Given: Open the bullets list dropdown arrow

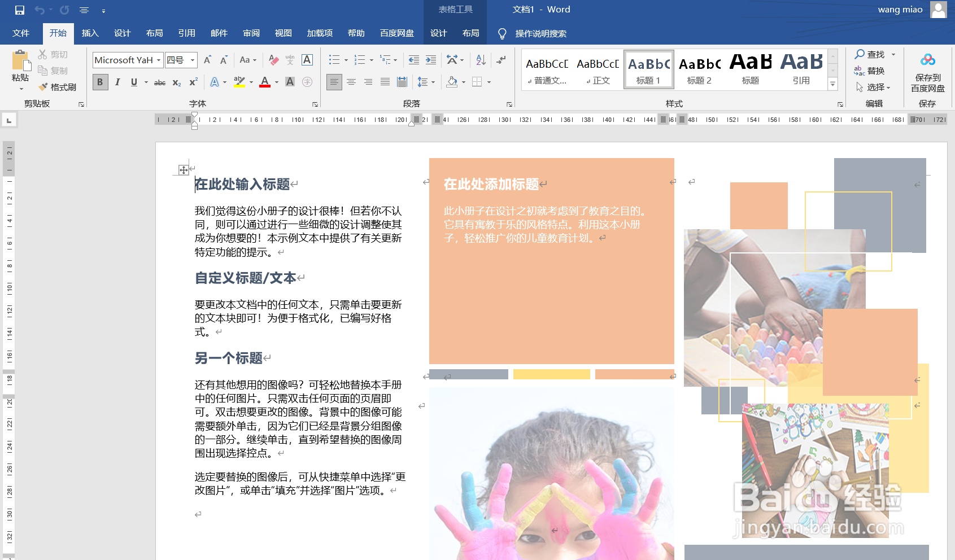Looking at the screenshot, I should click(346, 60).
